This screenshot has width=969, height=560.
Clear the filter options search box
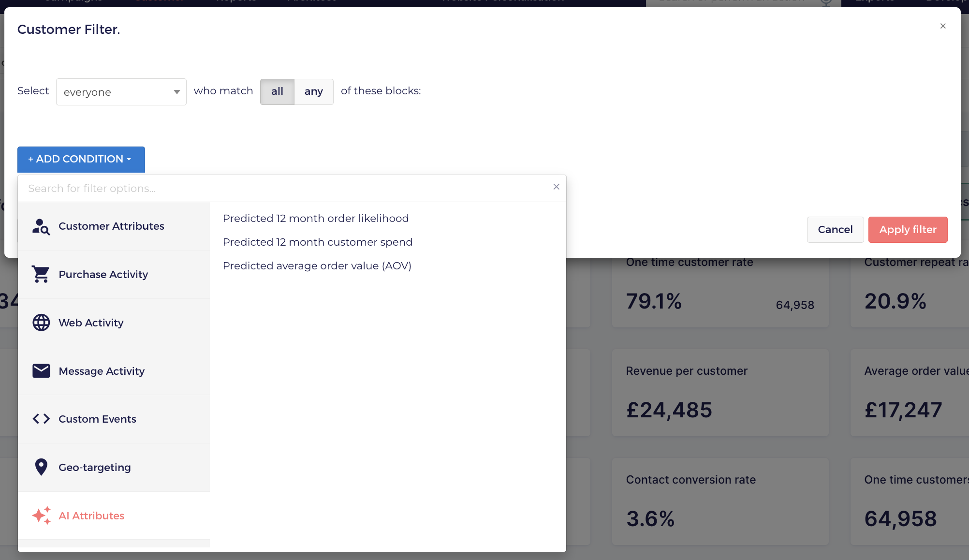coord(556,187)
